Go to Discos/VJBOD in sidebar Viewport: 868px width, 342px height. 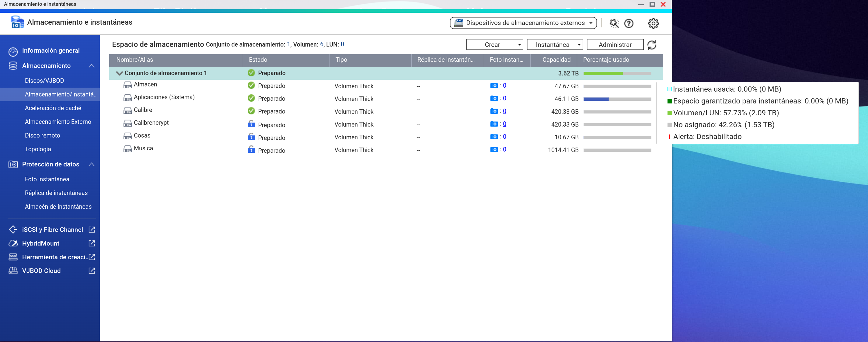point(44,81)
